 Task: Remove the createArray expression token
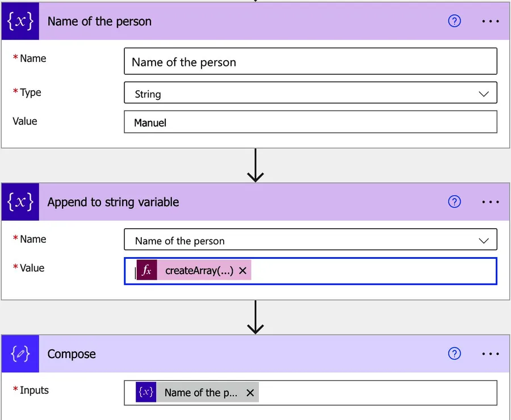click(243, 271)
